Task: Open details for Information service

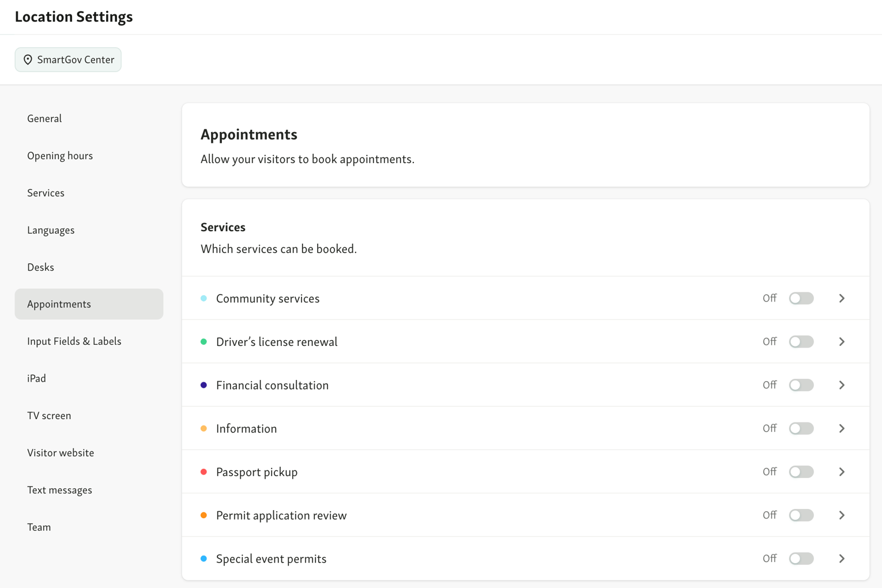Action: coord(842,428)
